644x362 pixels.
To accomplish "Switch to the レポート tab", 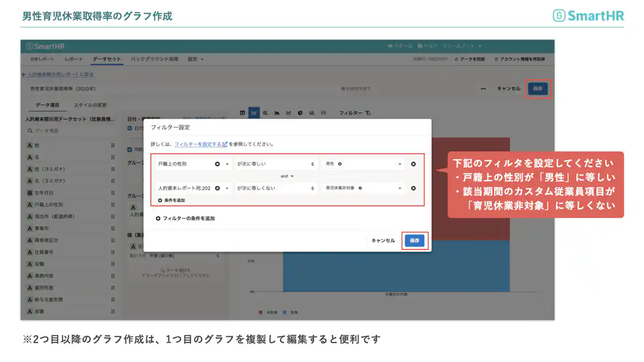I will point(74,59).
